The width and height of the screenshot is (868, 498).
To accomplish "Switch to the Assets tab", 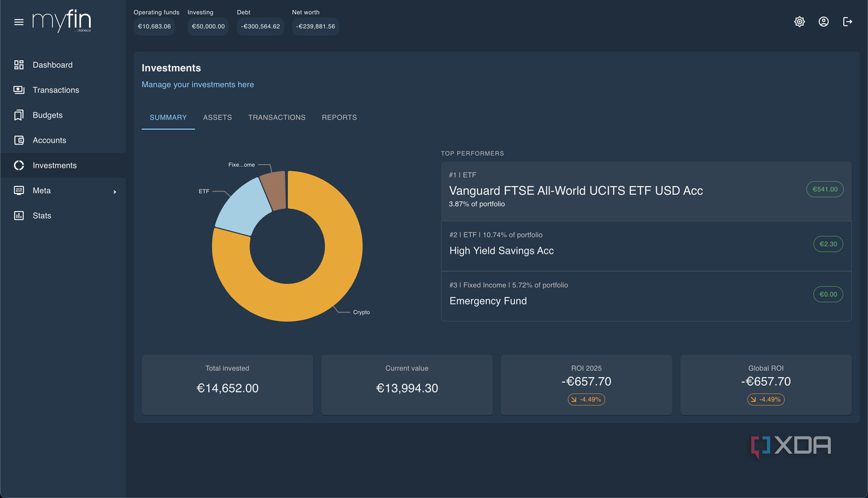I will pyautogui.click(x=218, y=117).
